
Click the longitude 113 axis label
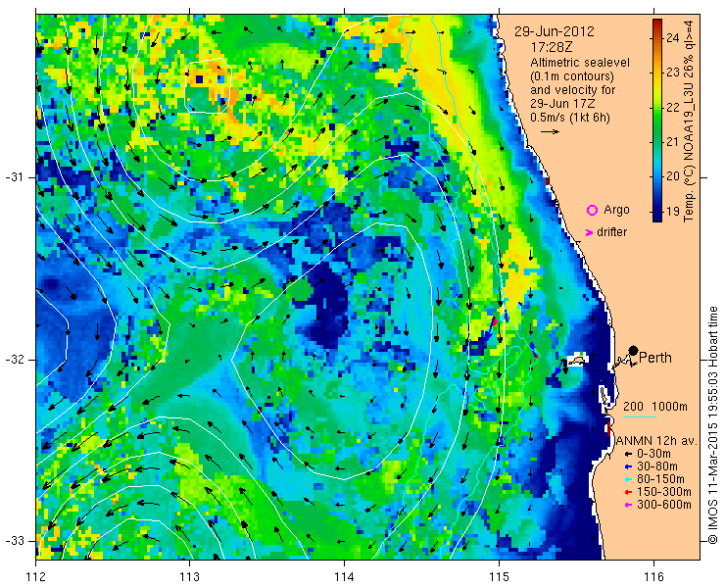pos(190,577)
